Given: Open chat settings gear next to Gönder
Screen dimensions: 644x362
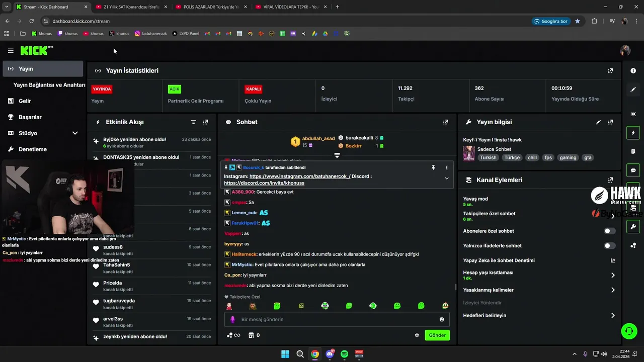Looking at the screenshot, I should [417, 335].
